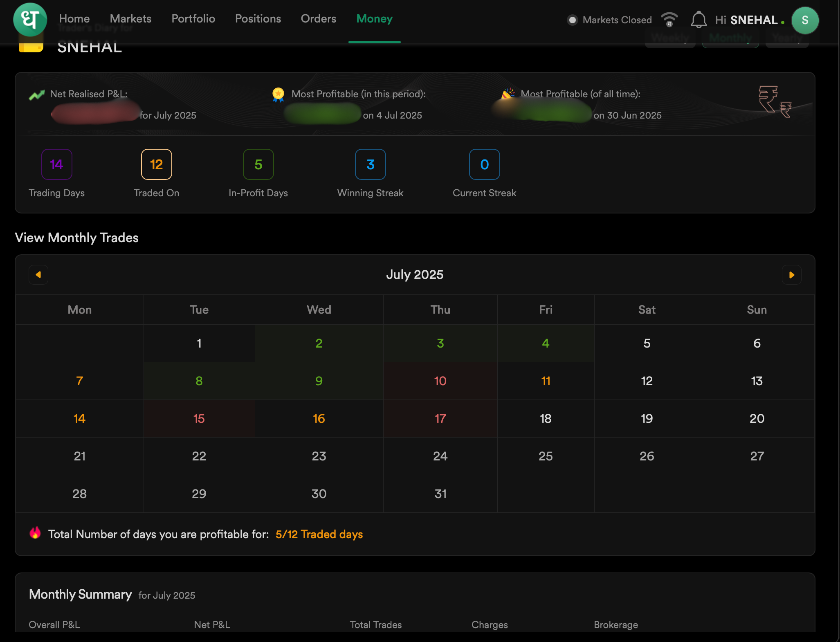Go to next month arrow

791,275
